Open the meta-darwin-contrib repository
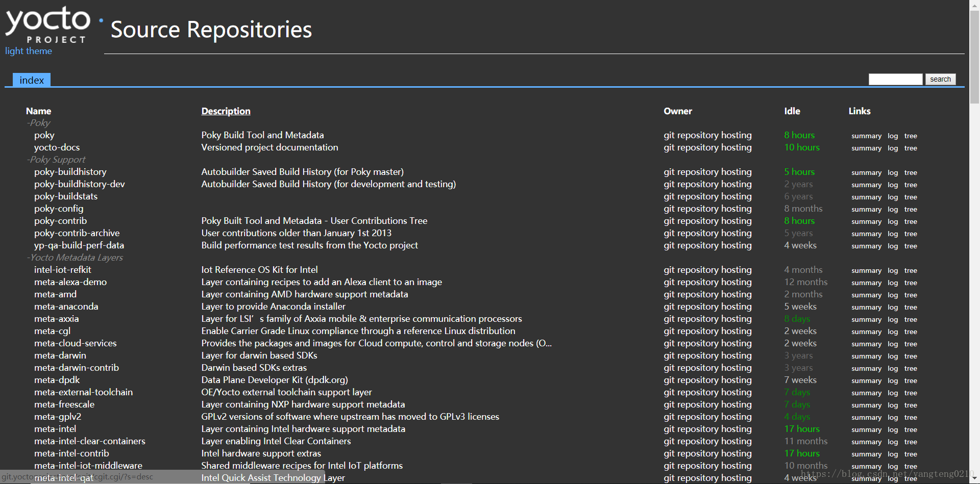 pyautogui.click(x=77, y=368)
